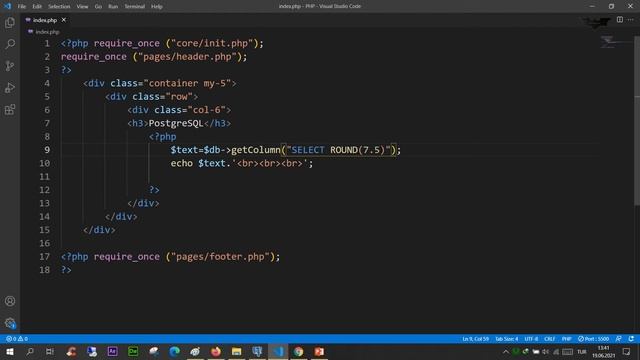The image size is (640, 360).
Task: Open the Windows Start menu
Action: point(10,351)
